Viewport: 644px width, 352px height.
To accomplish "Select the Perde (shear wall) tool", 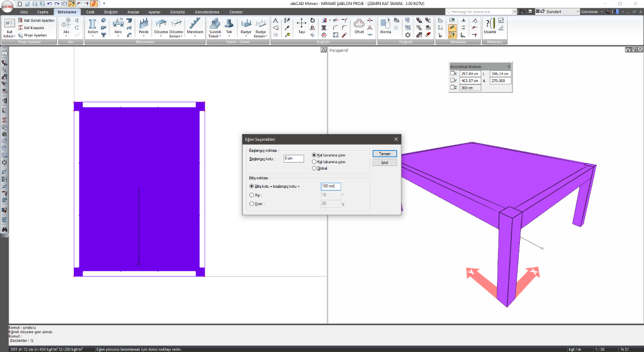I will (144, 25).
